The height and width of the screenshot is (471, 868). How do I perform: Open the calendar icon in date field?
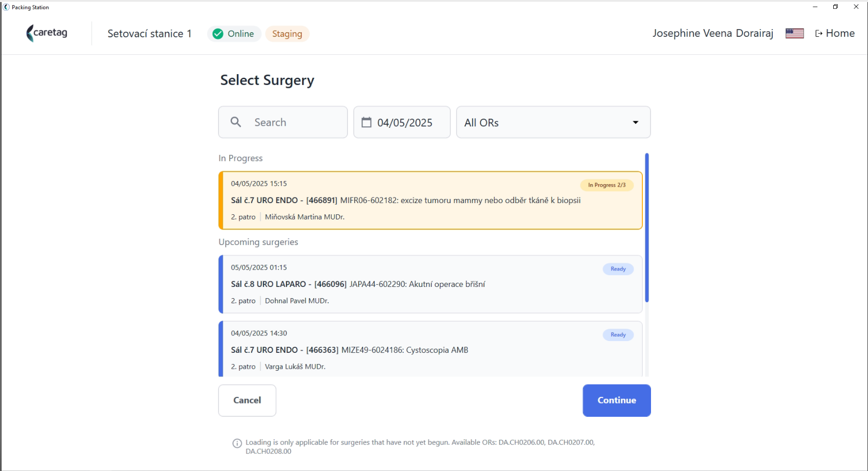click(x=366, y=122)
